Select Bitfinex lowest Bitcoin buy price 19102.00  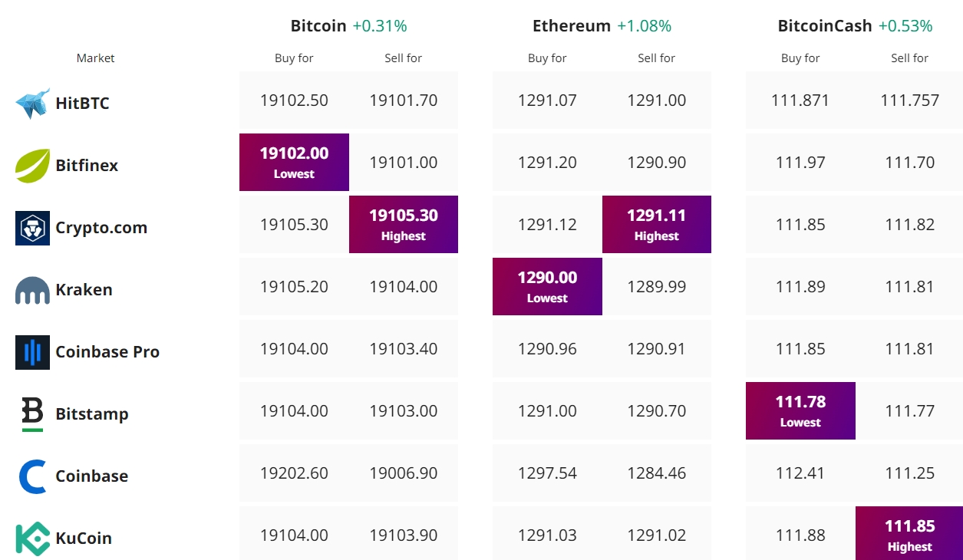(294, 162)
